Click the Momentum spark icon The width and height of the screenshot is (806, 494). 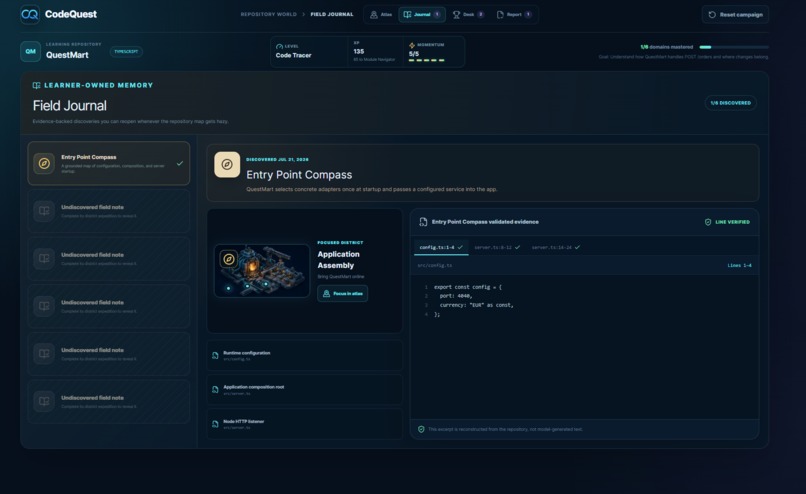pyautogui.click(x=412, y=45)
